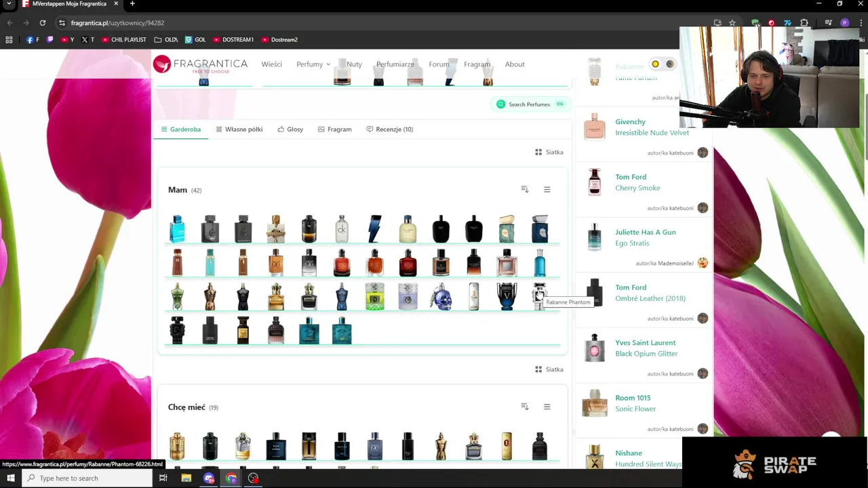Image resolution: width=868 pixels, height=488 pixels.
Task: Reload the page in Chrome
Action: [x=42, y=23]
